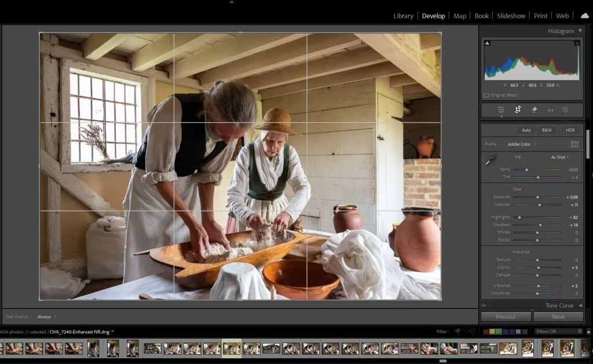Open the Healing/Spot Removal tool

click(x=533, y=109)
